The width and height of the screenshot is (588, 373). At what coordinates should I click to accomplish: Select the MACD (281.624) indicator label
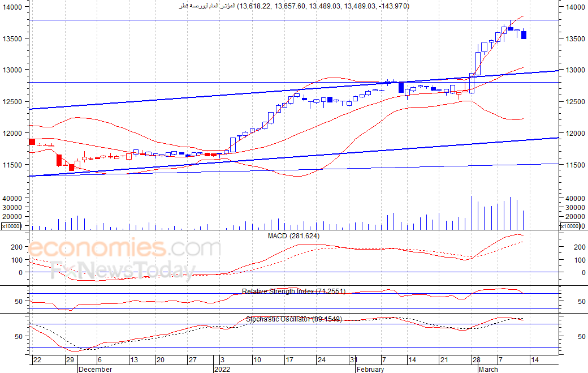[293, 235]
